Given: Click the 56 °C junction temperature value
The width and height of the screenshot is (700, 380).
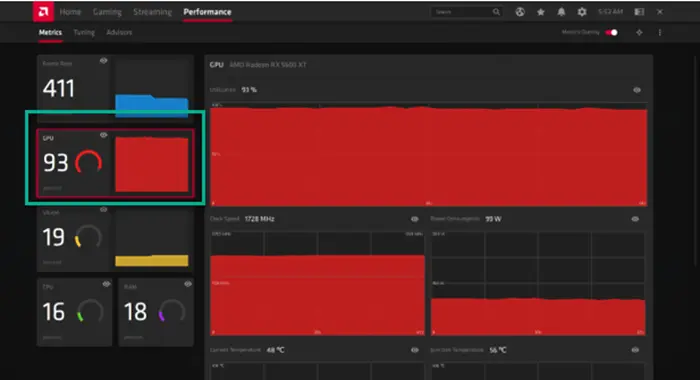Looking at the screenshot, I should coord(498,350).
